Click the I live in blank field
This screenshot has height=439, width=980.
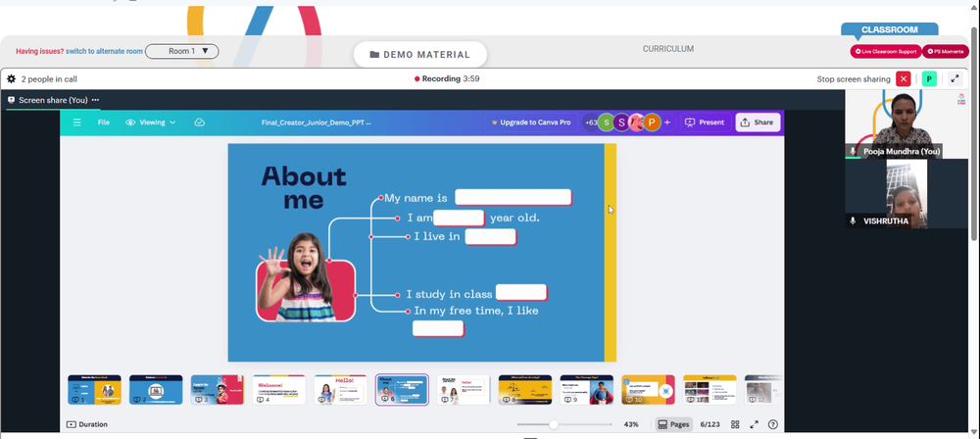pyautogui.click(x=491, y=236)
